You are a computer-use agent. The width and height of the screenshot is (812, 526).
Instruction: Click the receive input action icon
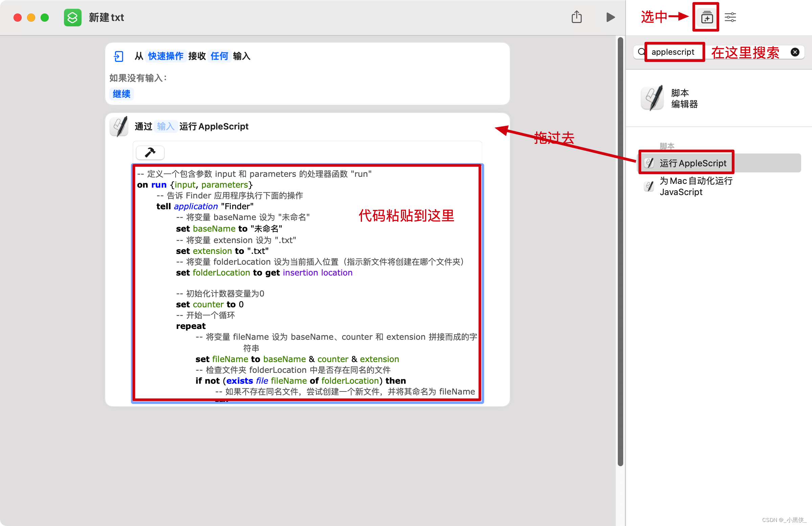click(x=118, y=56)
